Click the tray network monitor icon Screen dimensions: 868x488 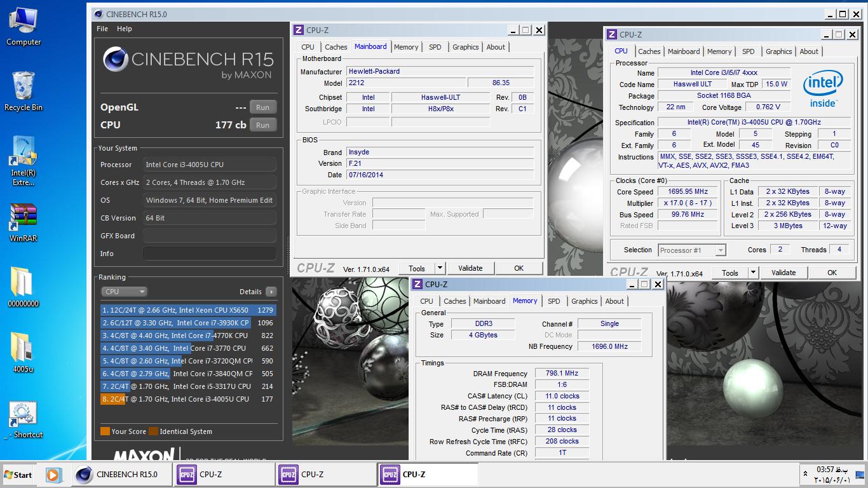[x=859, y=475]
